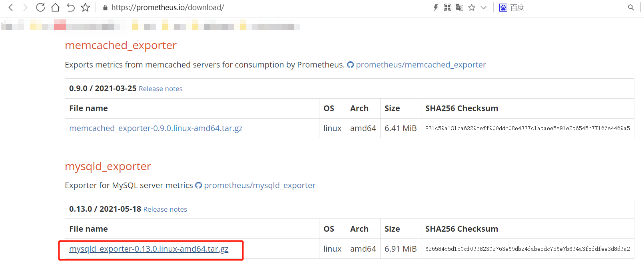
Task: Reload the page with refresh icon
Action: tap(40, 7)
